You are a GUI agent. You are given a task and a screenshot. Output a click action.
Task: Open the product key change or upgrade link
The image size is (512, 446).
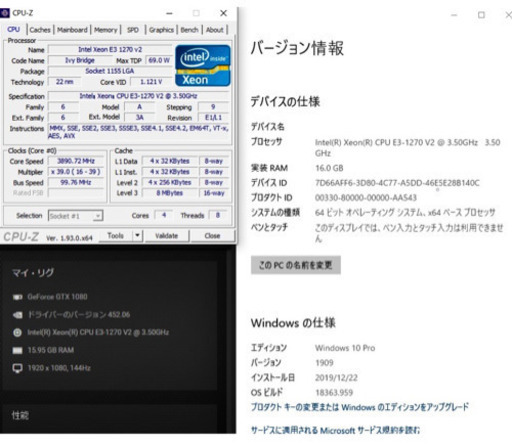point(360,407)
